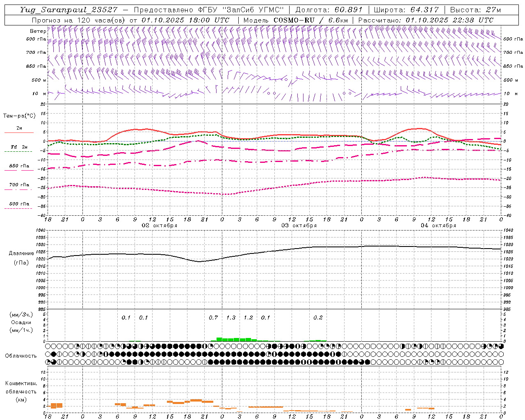The height and width of the screenshot is (420, 525).
Task: Click the precipitation value 0.7
Action: point(213,318)
